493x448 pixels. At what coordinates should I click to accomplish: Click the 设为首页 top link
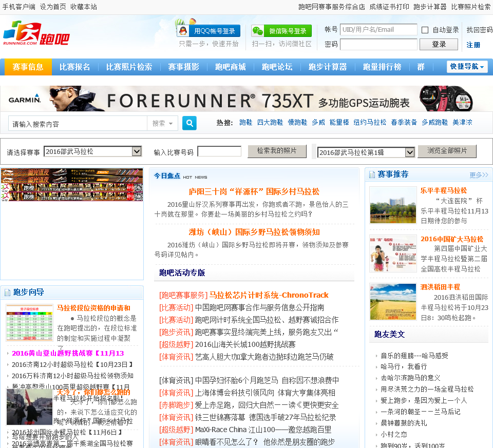[53, 7]
